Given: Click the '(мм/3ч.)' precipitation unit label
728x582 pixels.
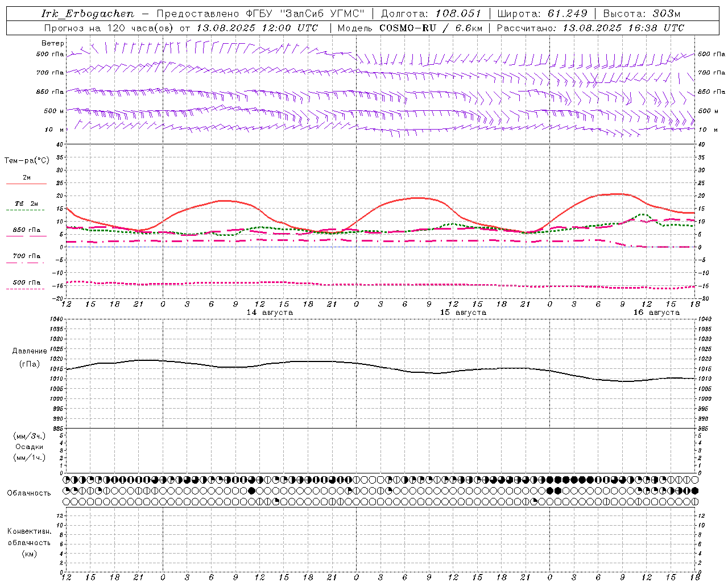Looking at the screenshot, I should point(30,436).
